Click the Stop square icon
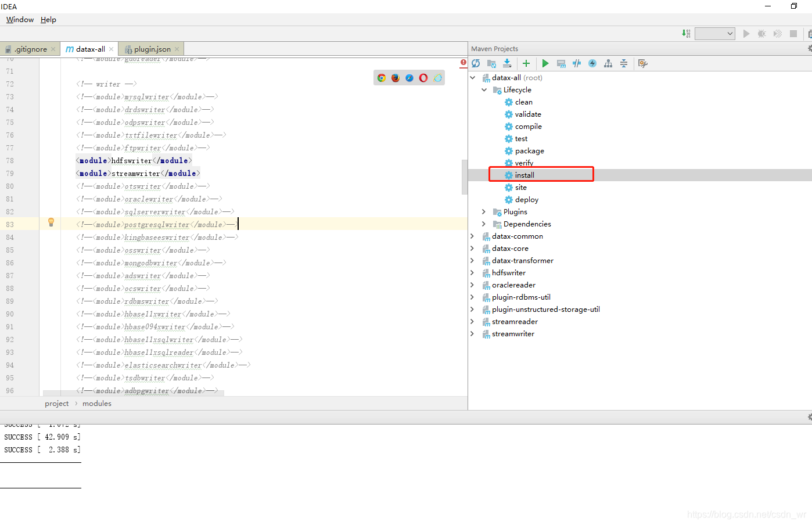The image size is (812, 525). (x=793, y=34)
